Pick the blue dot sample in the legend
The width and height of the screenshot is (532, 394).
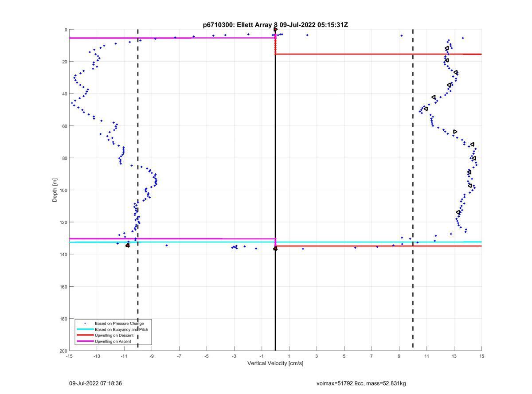85,324
